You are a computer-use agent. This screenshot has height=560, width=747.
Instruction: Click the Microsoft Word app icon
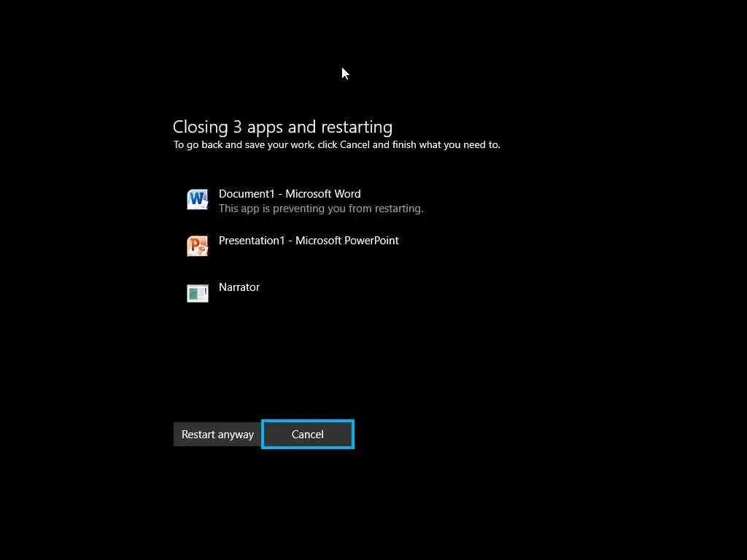click(197, 200)
